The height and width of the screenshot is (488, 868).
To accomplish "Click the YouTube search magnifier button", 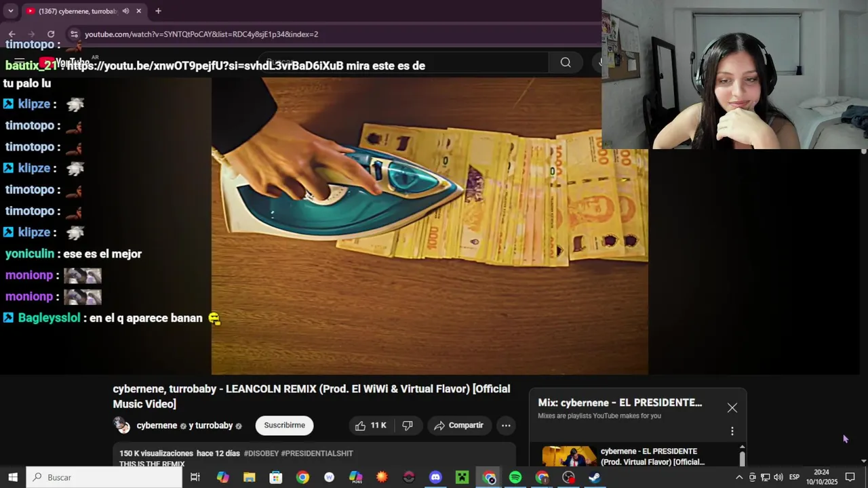I will click(x=566, y=62).
